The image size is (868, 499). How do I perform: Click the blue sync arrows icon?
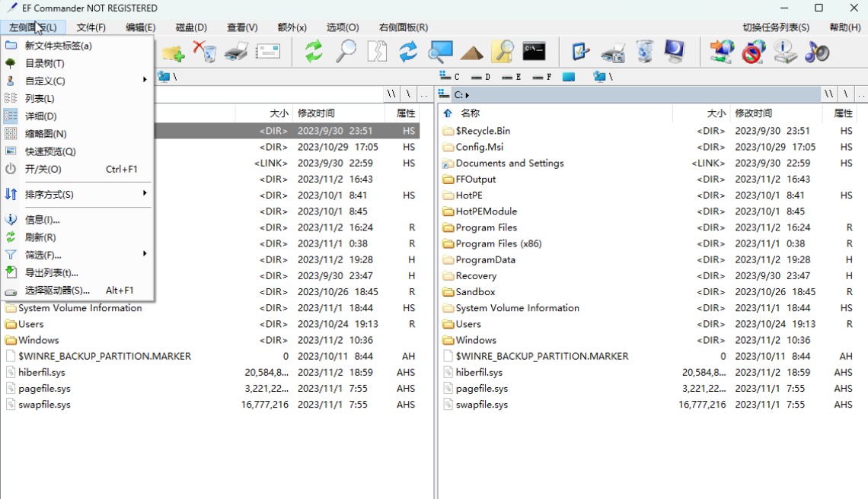[409, 52]
